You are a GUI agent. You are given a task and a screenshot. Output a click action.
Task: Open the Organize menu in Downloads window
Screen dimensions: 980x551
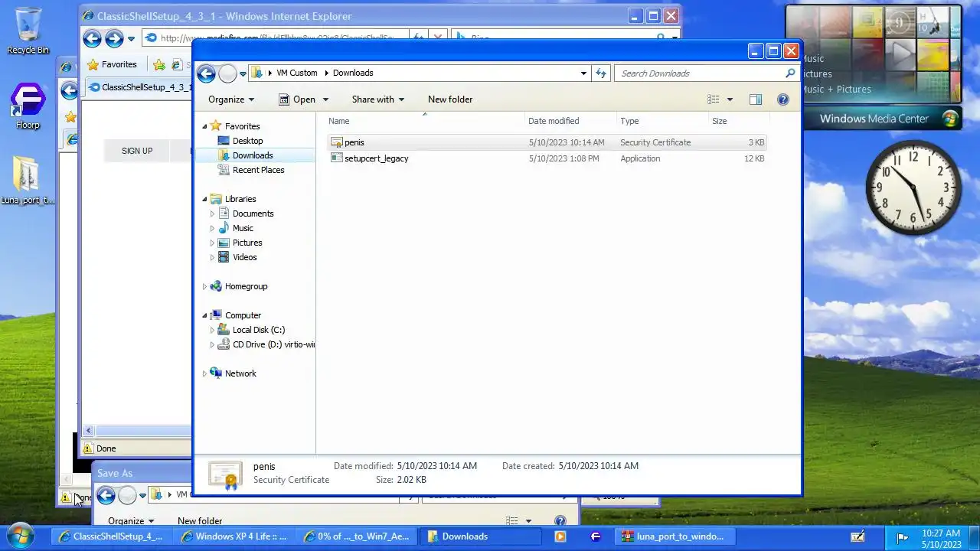pos(231,99)
